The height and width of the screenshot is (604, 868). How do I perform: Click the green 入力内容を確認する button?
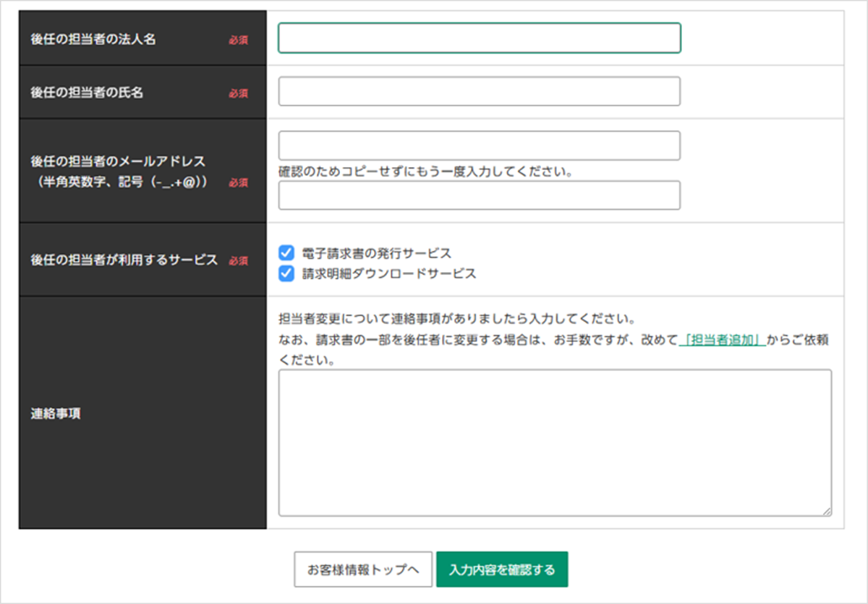click(x=502, y=569)
